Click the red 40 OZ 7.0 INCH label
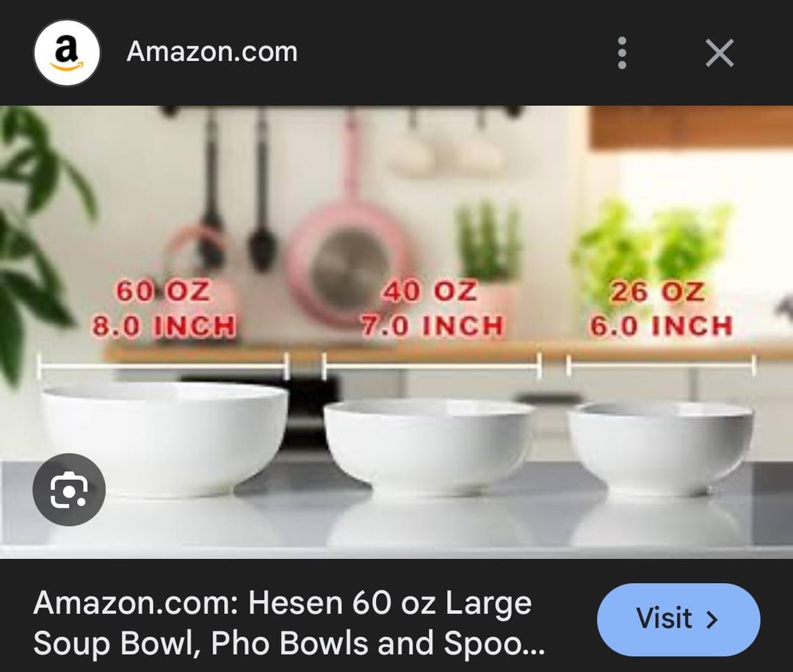 click(432, 308)
